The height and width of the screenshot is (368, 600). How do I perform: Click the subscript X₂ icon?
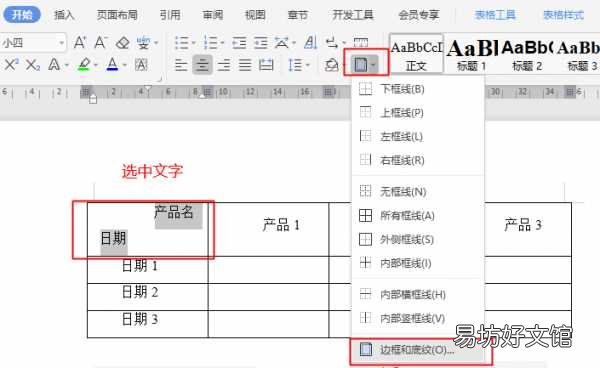tap(33, 65)
